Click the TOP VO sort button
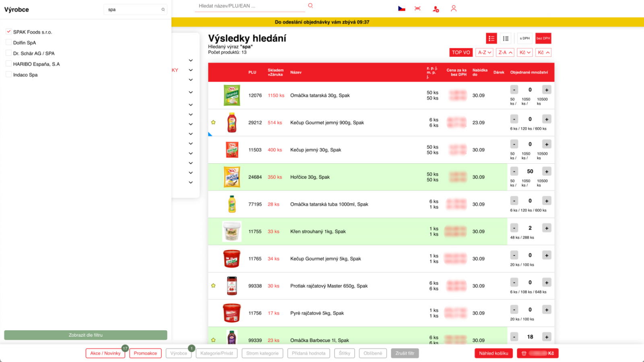The height and width of the screenshot is (362, 644). pyautogui.click(x=461, y=52)
